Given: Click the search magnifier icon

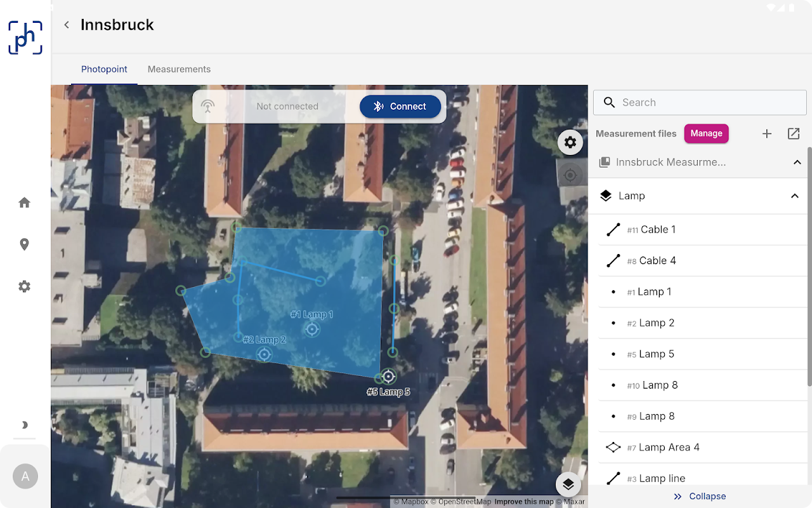Looking at the screenshot, I should coord(610,102).
